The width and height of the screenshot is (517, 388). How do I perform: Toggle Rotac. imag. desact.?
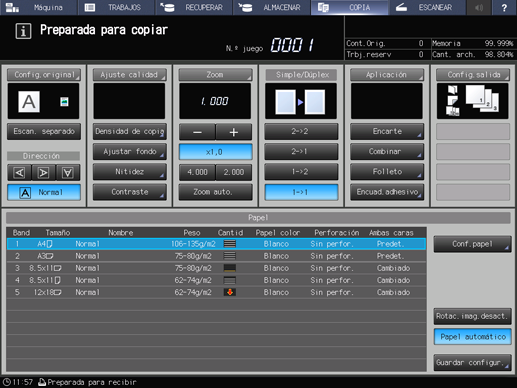(472, 316)
